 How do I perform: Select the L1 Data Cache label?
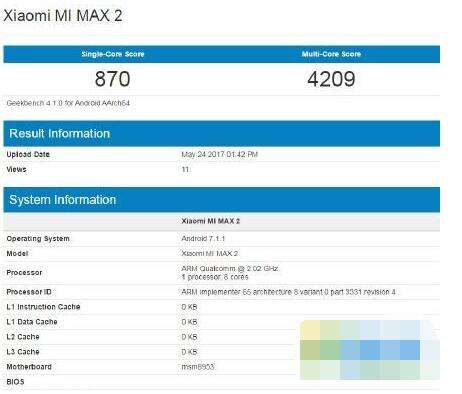[x=32, y=322]
